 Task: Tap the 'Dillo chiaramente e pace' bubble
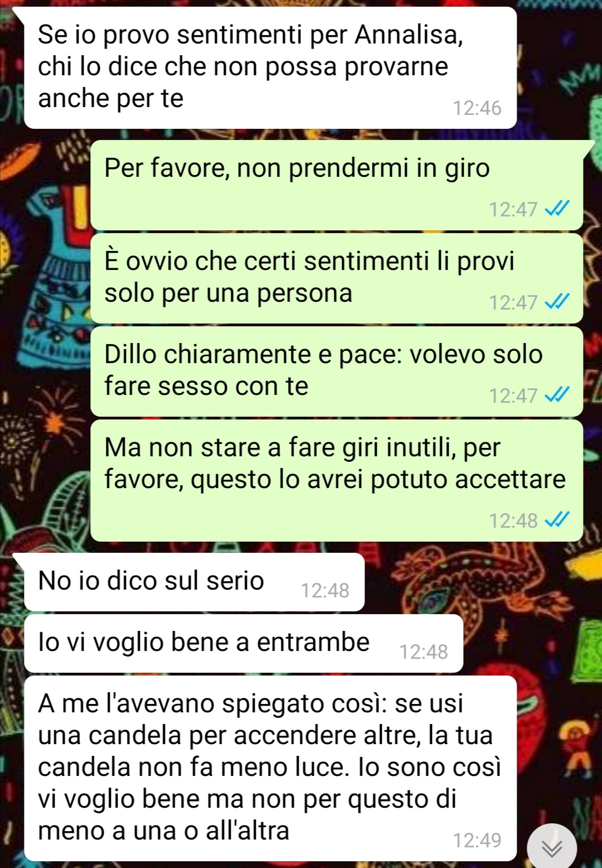pyautogui.click(x=337, y=372)
